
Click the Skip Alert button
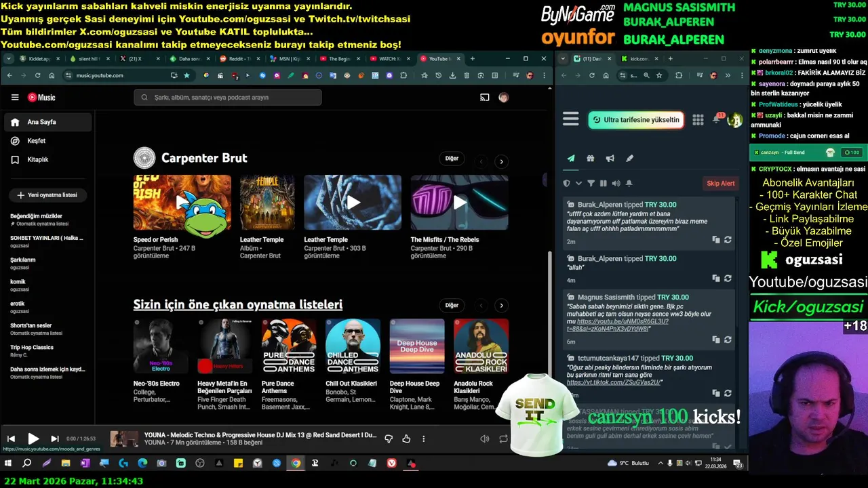[721, 183]
